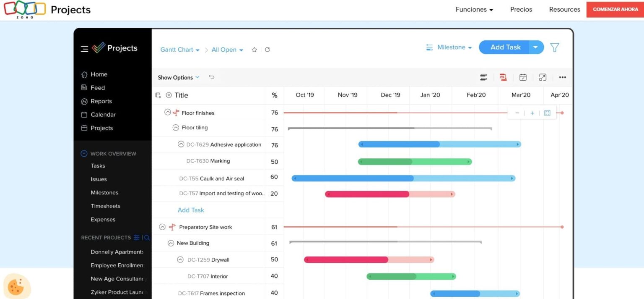Open the Gantt Chart view dropdown
Image resolution: width=644 pixels, height=299 pixels.
(180, 50)
